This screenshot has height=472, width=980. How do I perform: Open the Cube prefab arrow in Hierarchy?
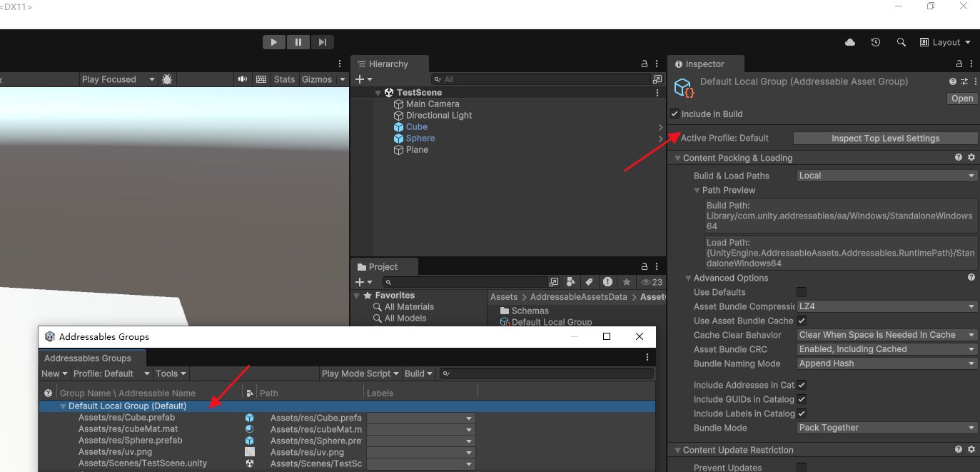[x=660, y=127]
